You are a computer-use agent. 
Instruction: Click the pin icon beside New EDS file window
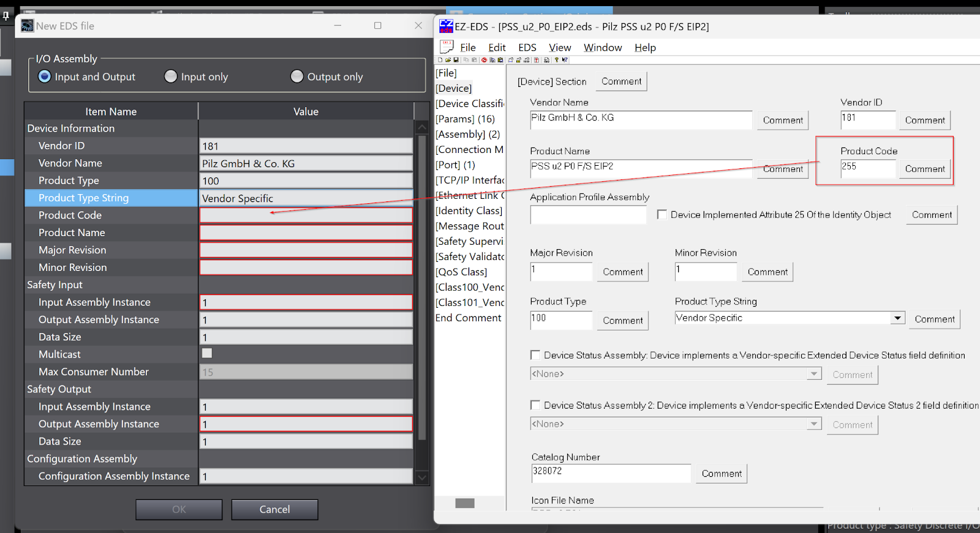pos(6,16)
